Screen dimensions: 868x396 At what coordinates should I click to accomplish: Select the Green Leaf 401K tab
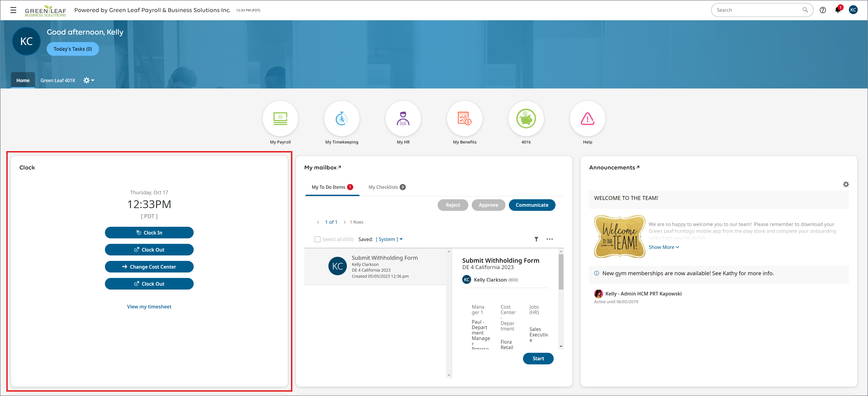[x=58, y=81]
